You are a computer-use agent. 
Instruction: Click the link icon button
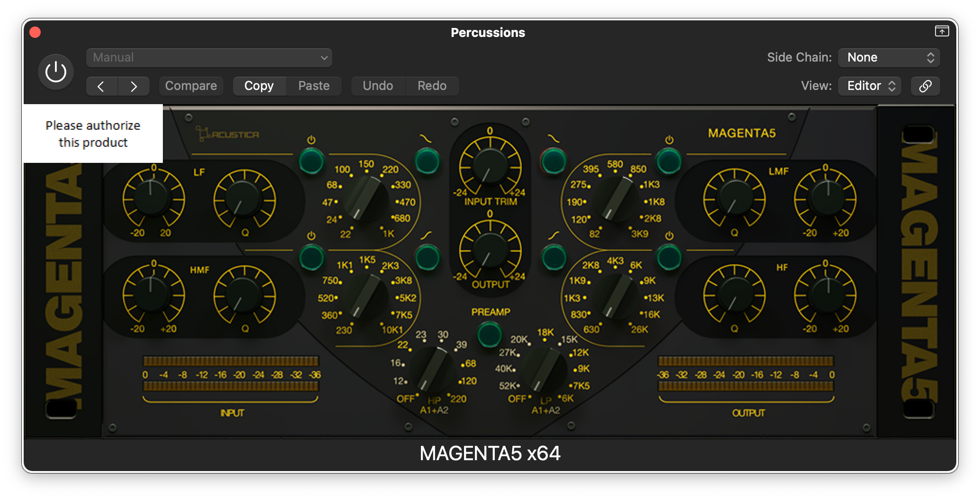(925, 86)
